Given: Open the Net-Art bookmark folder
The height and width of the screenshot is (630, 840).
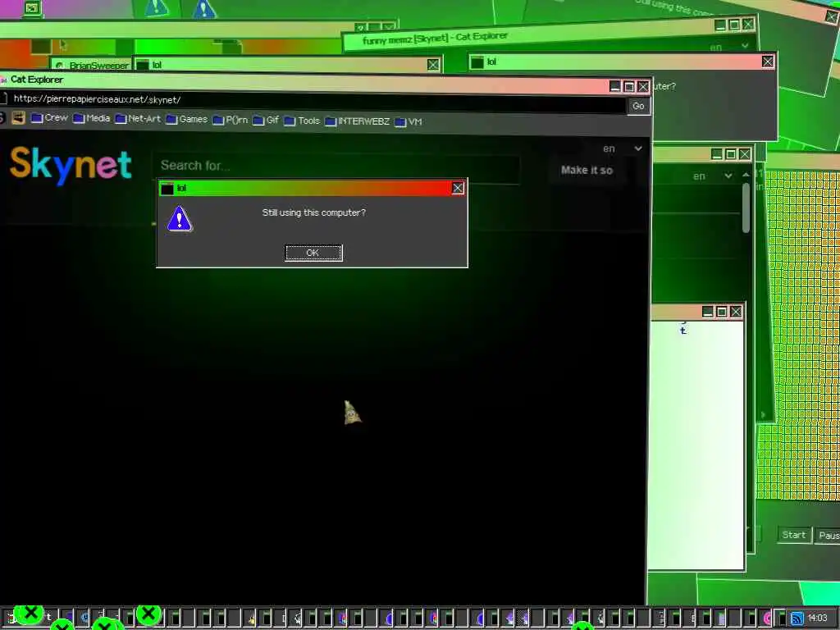Looking at the screenshot, I should 138,118.
